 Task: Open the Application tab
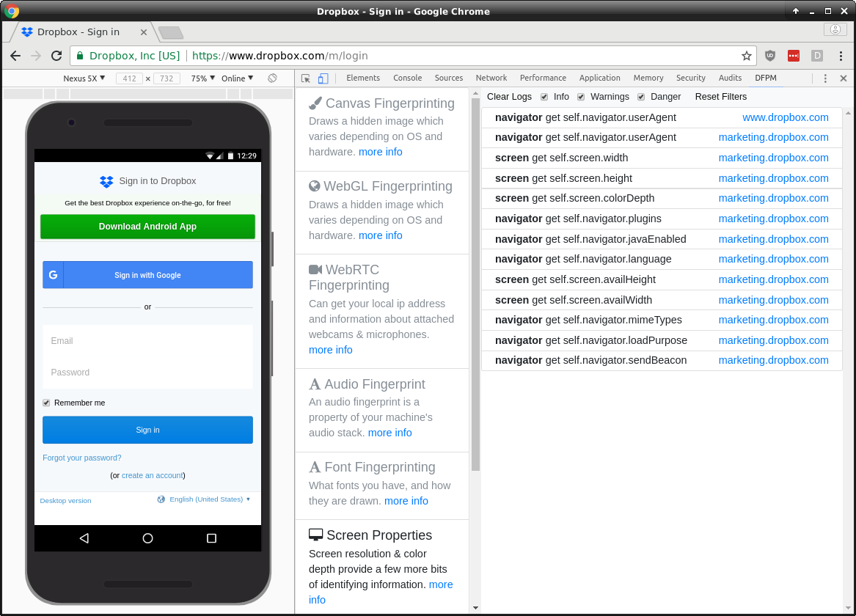tap(600, 78)
